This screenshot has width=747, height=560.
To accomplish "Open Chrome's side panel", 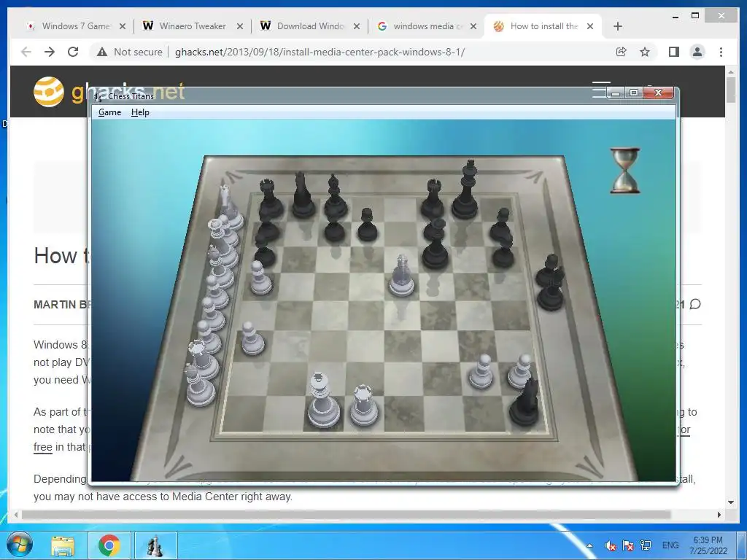I will pyautogui.click(x=673, y=52).
